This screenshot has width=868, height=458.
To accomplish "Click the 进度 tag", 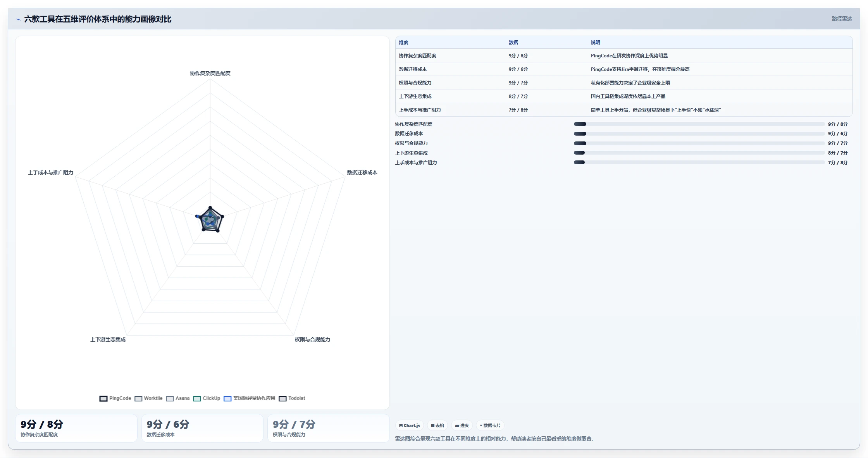I will [x=462, y=425].
